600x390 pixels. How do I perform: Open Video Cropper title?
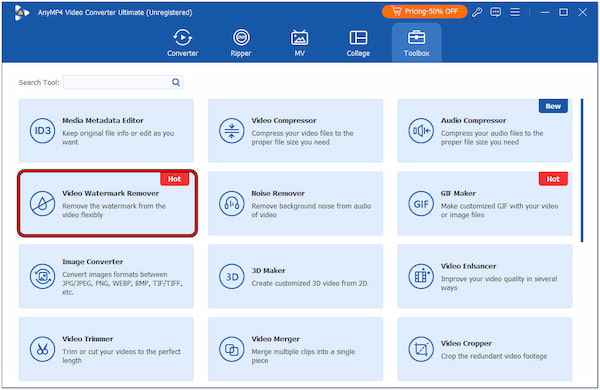(x=466, y=343)
